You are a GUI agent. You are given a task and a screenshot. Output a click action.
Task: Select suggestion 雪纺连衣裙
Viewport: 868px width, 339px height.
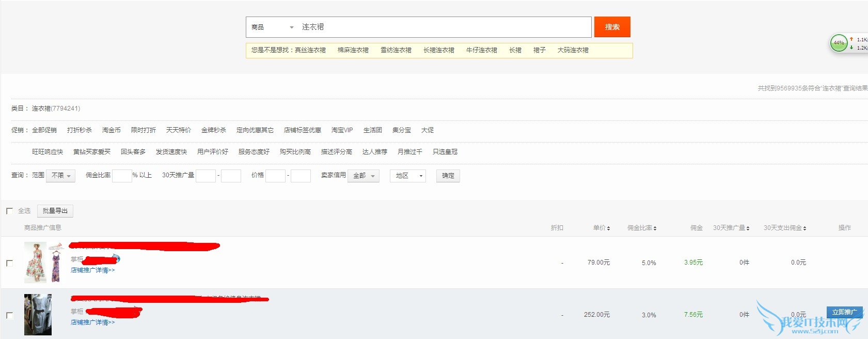click(396, 50)
